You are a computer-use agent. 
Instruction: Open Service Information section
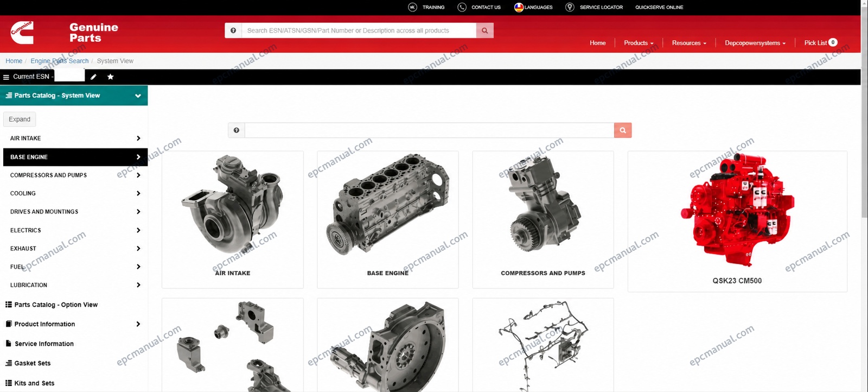click(44, 344)
